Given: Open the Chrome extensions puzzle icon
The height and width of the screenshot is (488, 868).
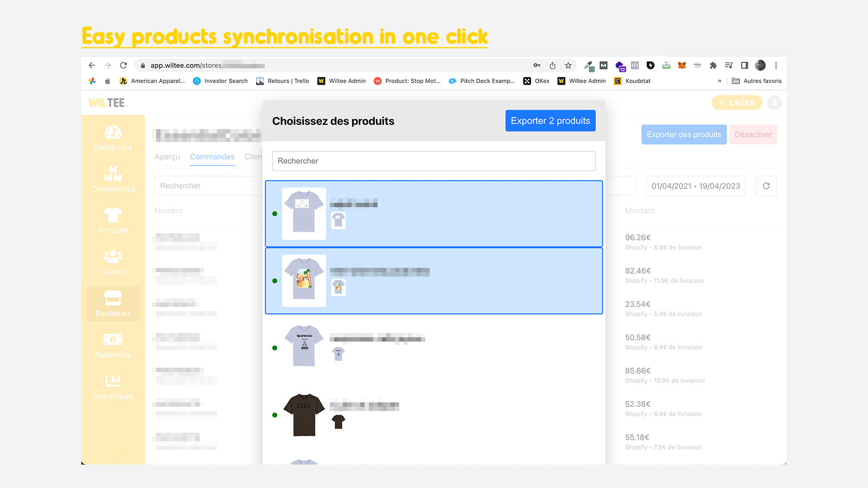Looking at the screenshot, I should coord(713,66).
